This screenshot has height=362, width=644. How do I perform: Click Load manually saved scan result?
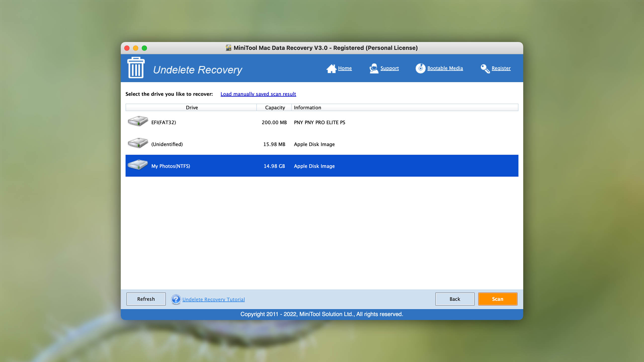click(x=258, y=94)
